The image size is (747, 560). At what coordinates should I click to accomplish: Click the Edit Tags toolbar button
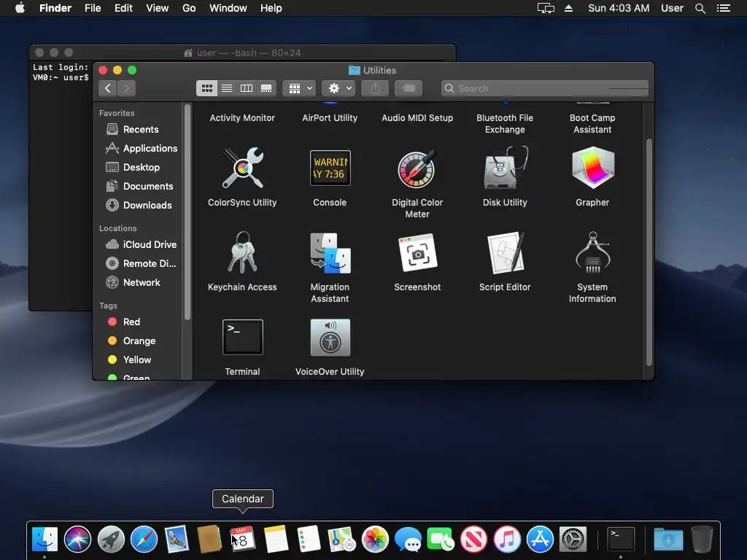coord(409,88)
